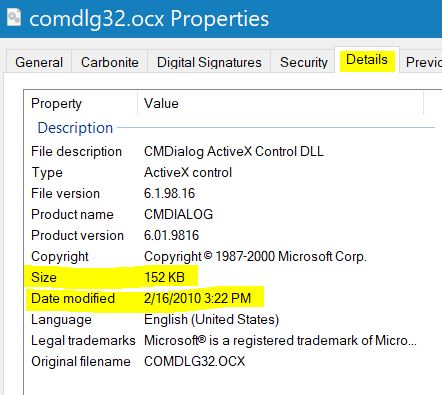442x395 pixels.
Task: Select the Type property row
Action: [230, 173]
